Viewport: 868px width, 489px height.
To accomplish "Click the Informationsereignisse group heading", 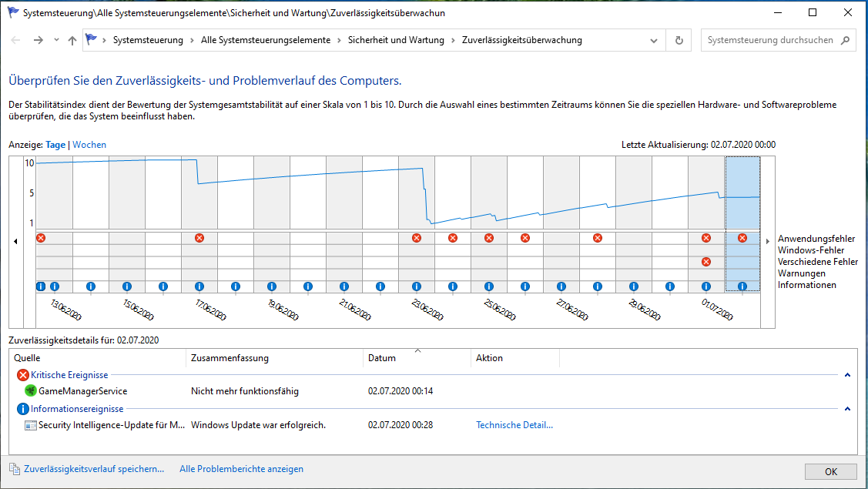I will tap(77, 409).
